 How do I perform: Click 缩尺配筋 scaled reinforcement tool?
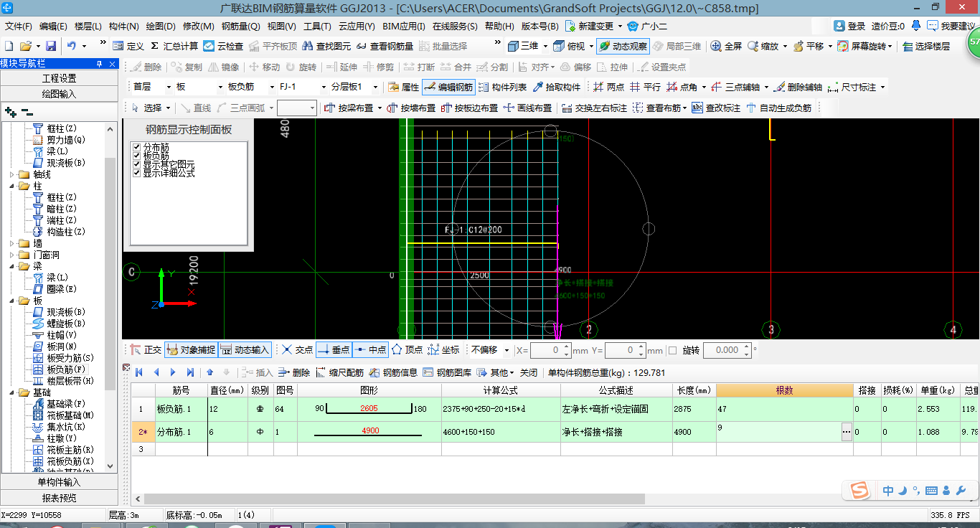point(339,372)
